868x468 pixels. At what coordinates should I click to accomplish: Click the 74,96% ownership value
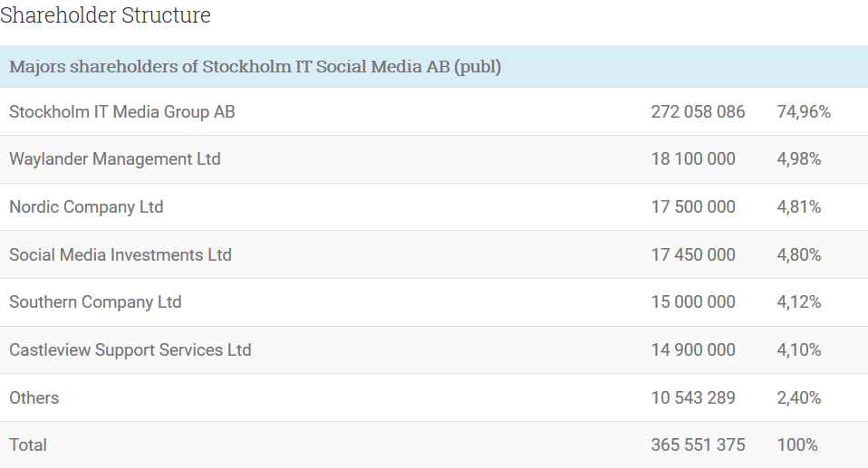[804, 112]
